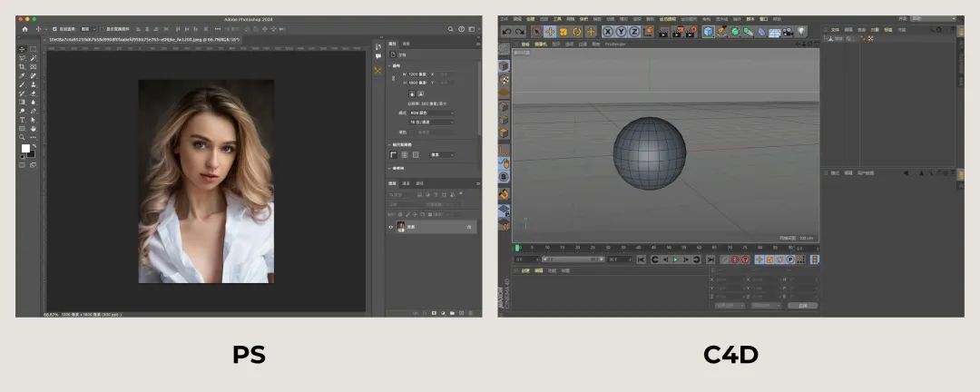Toggle the auto-select checkbox in options bar
The width and height of the screenshot is (980, 392).
coord(54,29)
